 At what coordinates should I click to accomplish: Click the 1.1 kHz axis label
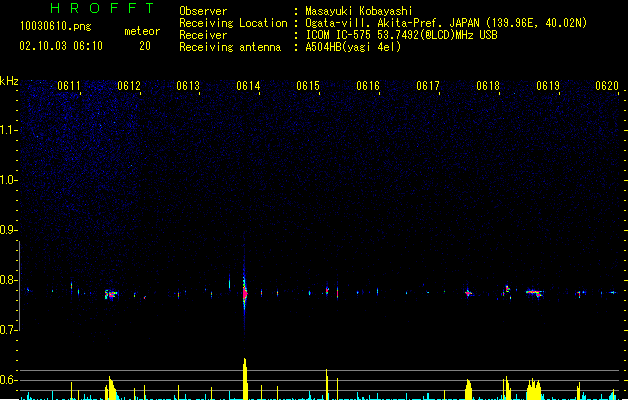(8, 130)
